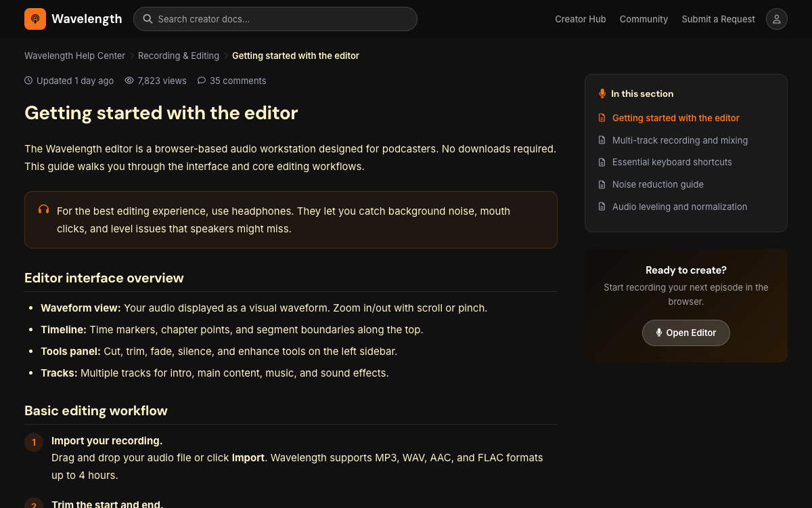Click the Updated 1 day ago text
Screen dimensions: 812x508
pos(75,81)
